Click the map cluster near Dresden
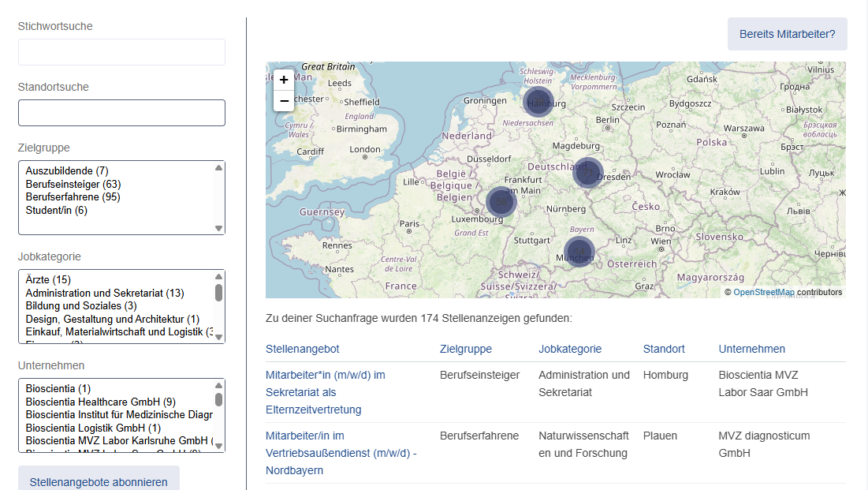This screenshot has height=490, width=868. pyautogui.click(x=587, y=173)
